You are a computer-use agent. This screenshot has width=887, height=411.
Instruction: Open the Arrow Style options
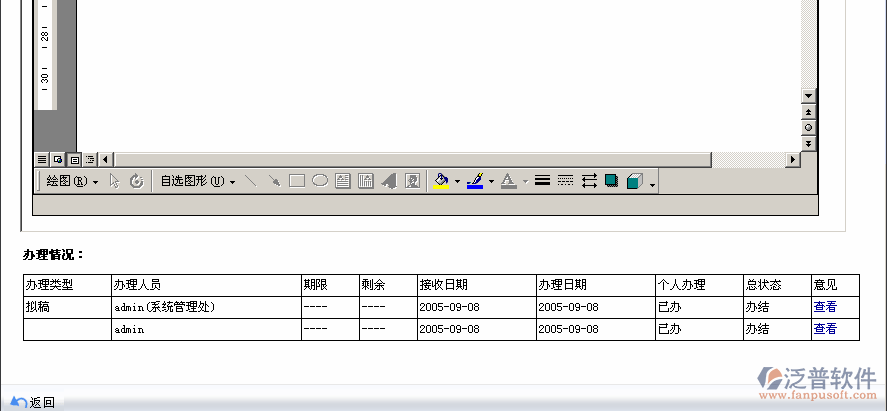coord(589,181)
